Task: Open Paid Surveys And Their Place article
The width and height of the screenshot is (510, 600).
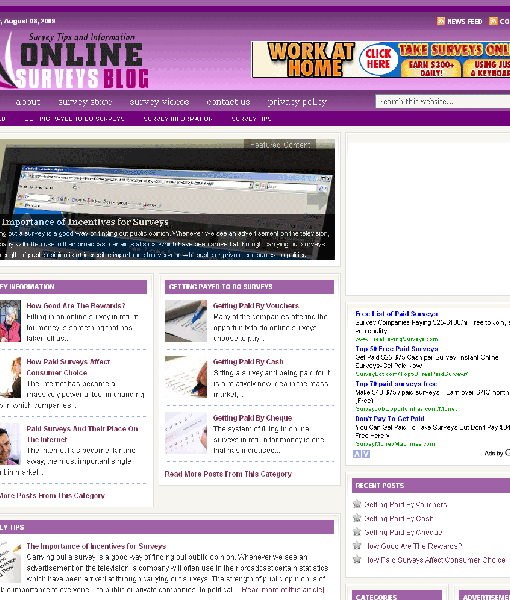Action: click(x=82, y=434)
